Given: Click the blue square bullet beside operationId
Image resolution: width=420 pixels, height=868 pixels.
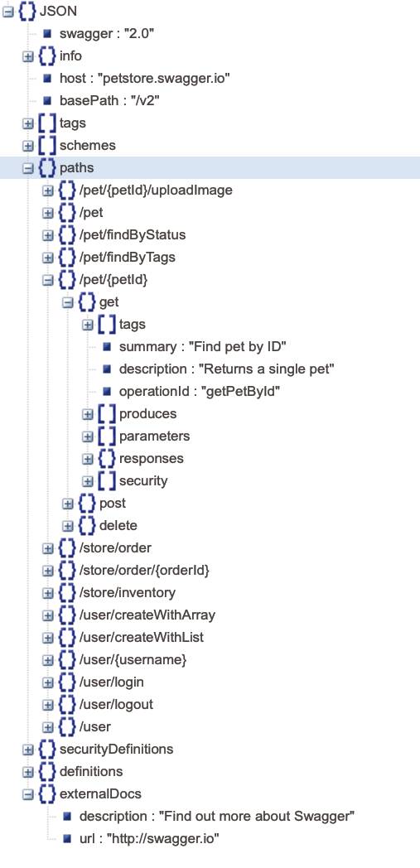Looking at the screenshot, I should pyautogui.click(x=107, y=392).
